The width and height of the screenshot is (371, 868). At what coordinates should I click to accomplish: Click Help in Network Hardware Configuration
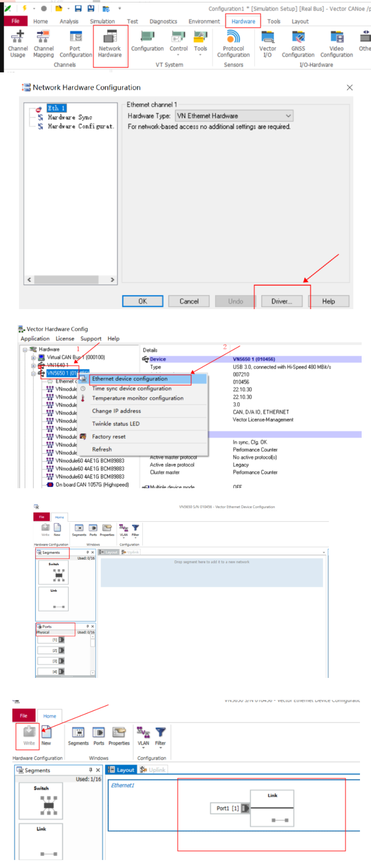(328, 301)
